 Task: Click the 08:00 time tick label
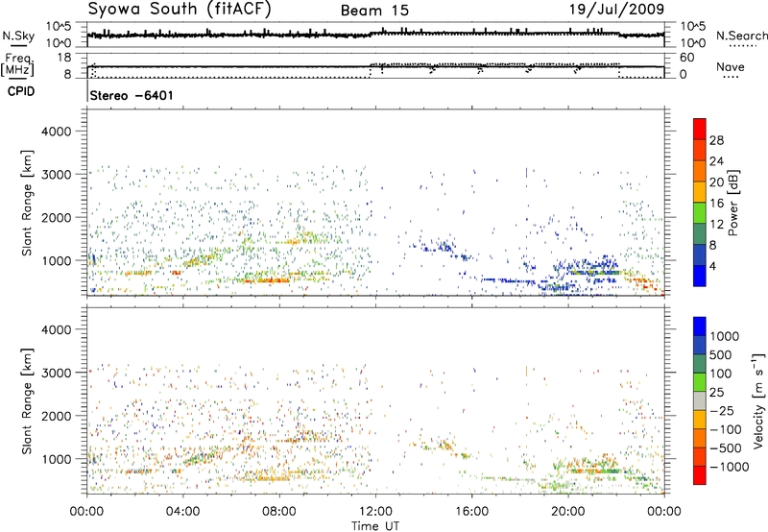click(x=279, y=512)
